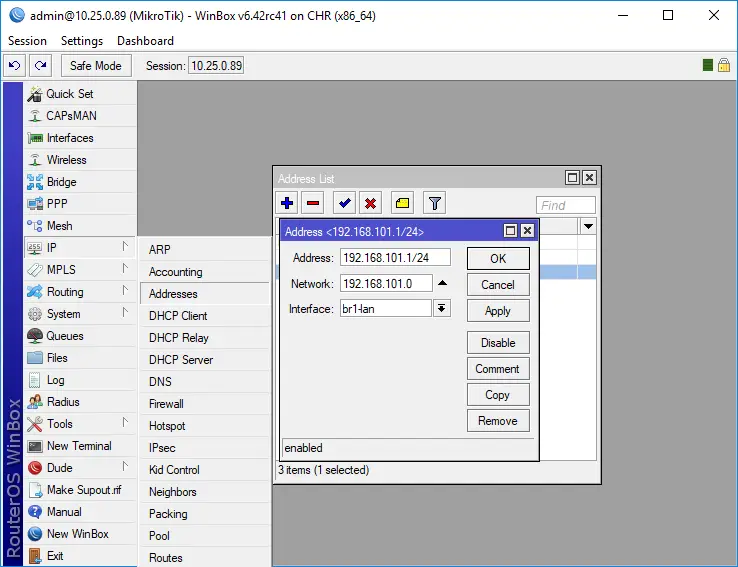Click the Redo arrow icon
The height and width of the screenshot is (567, 738).
point(40,65)
